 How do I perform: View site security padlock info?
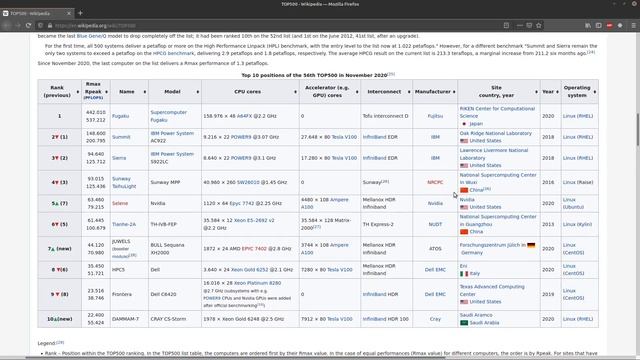point(50,25)
